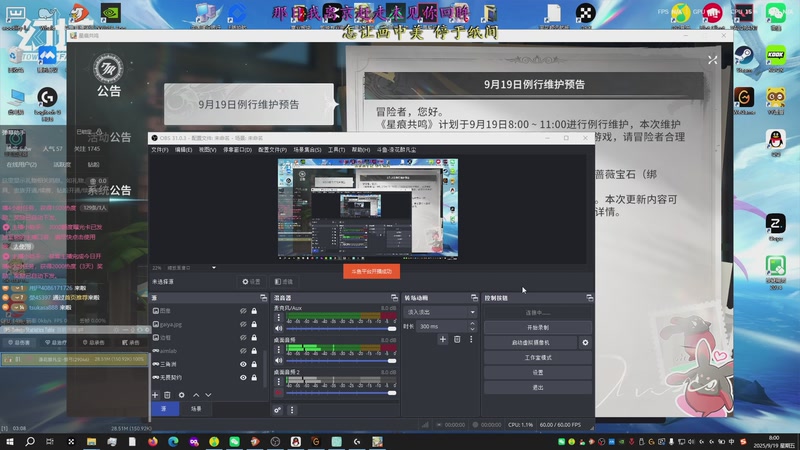Viewport: 800px width, 450px height.
Task: Close the announcement dialog with X icon
Action: (712, 60)
